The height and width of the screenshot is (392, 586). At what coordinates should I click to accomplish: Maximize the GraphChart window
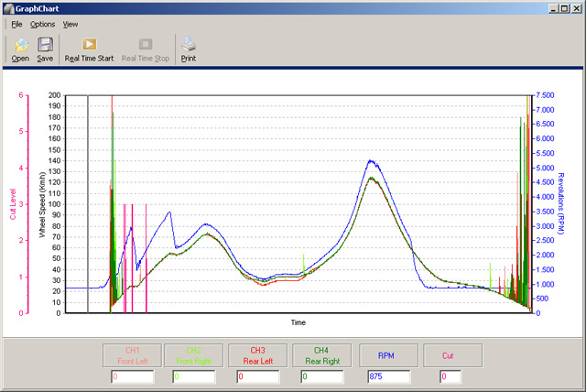tap(564, 8)
